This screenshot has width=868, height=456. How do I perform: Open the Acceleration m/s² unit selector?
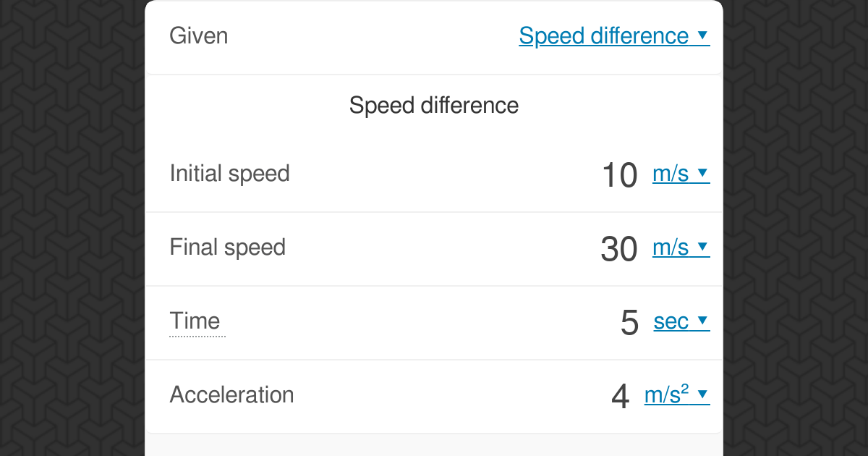(x=666, y=395)
